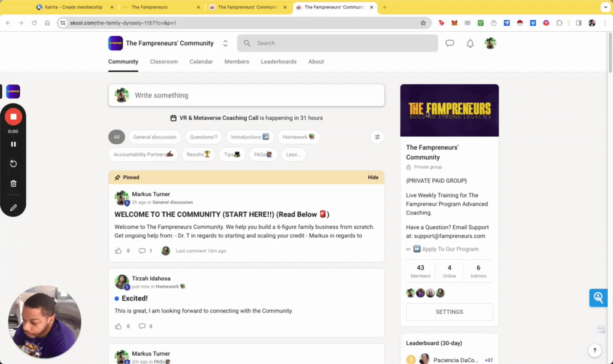
Task: Open WELCOME TO THE COMMUNITY post title
Action: coord(221,214)
